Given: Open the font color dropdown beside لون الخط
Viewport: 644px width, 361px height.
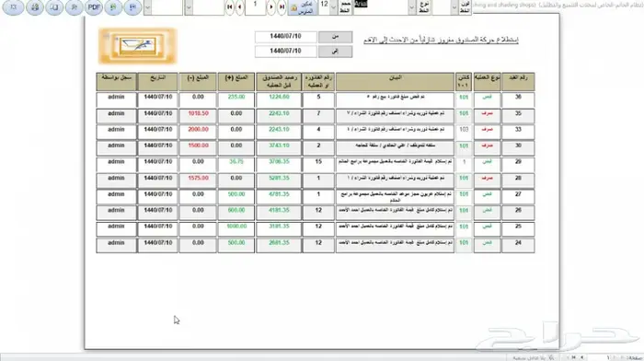Looking at the screenshot, I should coord(454,7).
